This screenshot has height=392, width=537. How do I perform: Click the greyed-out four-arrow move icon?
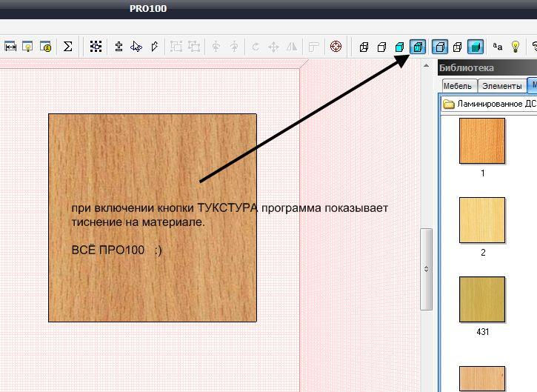273,46
